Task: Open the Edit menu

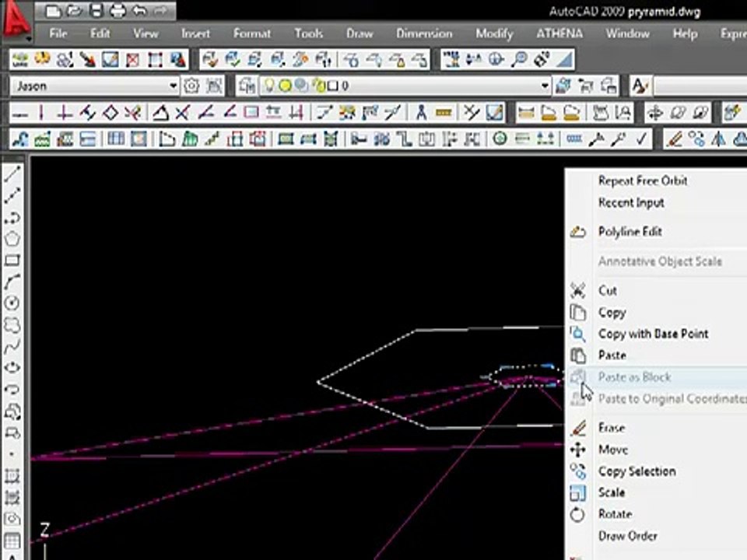Action: 100,33
